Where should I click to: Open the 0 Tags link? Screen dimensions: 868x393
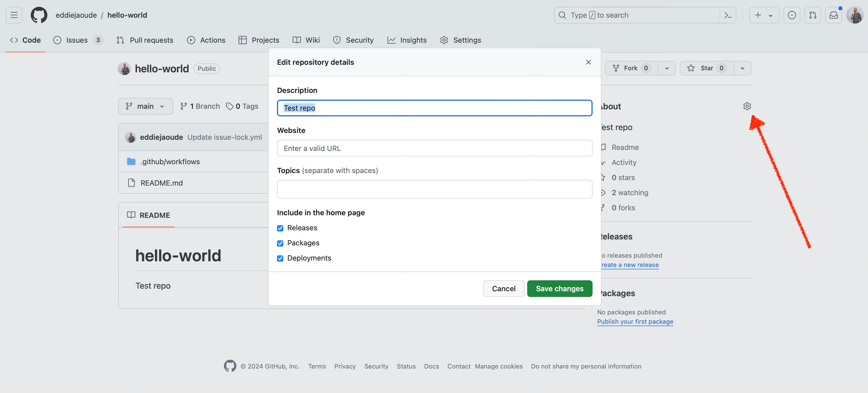(x=242, y=106)
